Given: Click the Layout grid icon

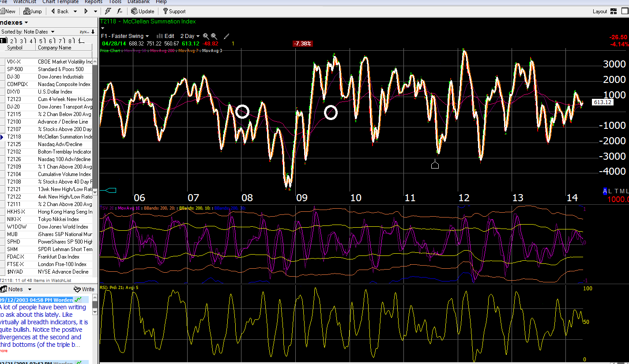Looking at the screenshot, I should 613,11.
